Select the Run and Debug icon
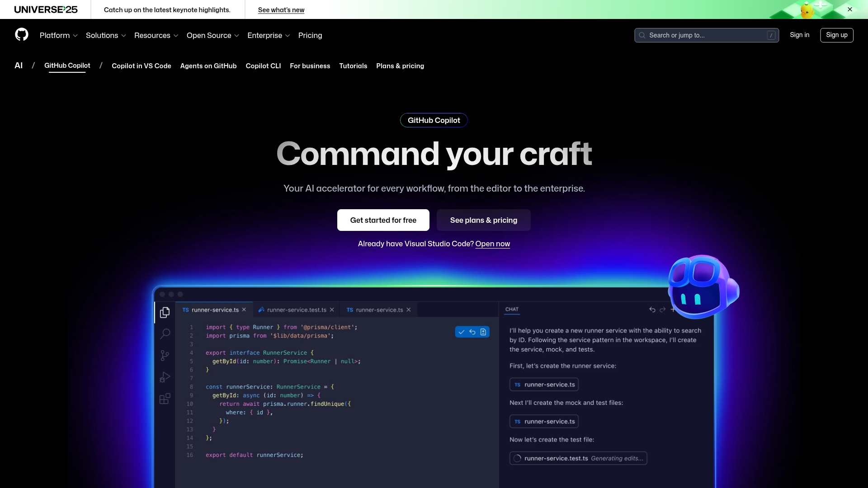Image resolution: width=868 pixels, height=488 pixels. click(x=165, y=377)
